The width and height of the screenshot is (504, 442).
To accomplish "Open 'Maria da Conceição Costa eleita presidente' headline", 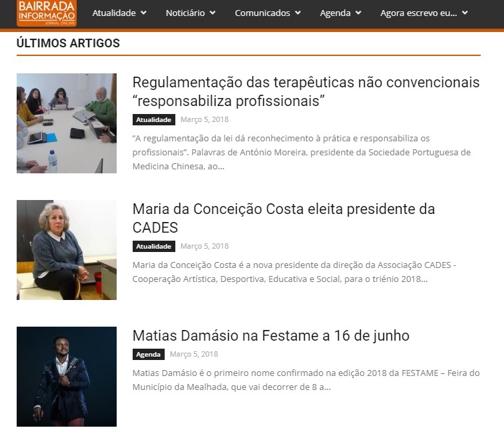I will [x=283, y=218].
